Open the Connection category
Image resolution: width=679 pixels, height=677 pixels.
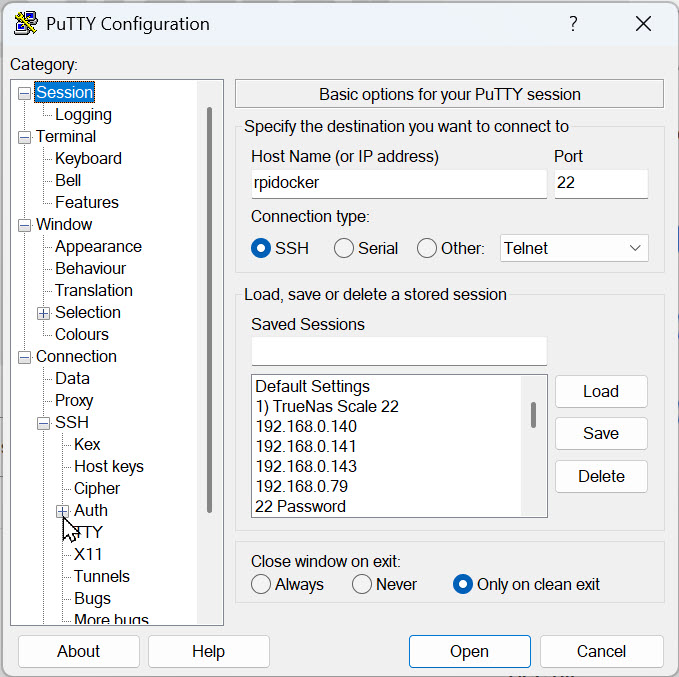point(76,357)
